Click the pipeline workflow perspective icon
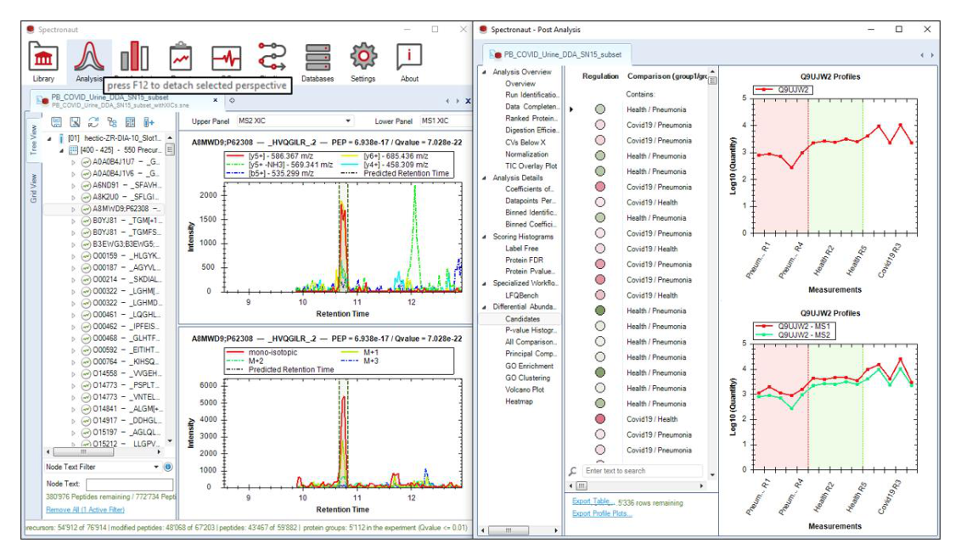Screen dimensions: 961x560 [273, 57]
